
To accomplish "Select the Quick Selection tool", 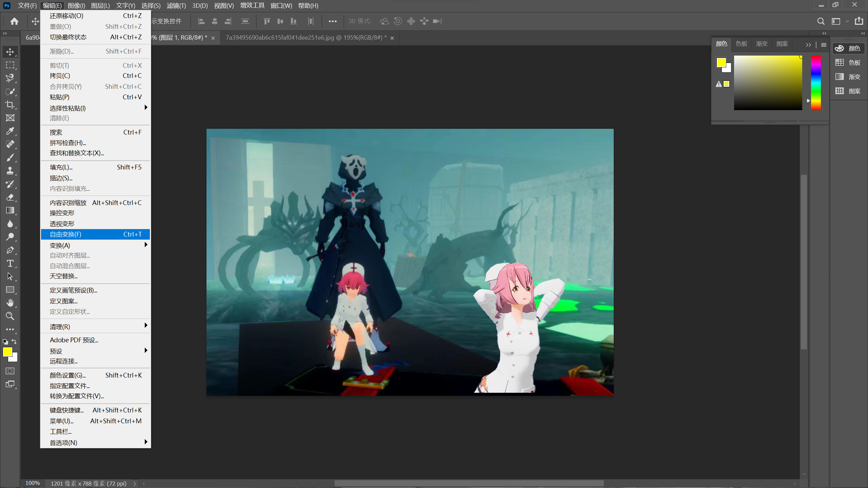I will [10, 91].
